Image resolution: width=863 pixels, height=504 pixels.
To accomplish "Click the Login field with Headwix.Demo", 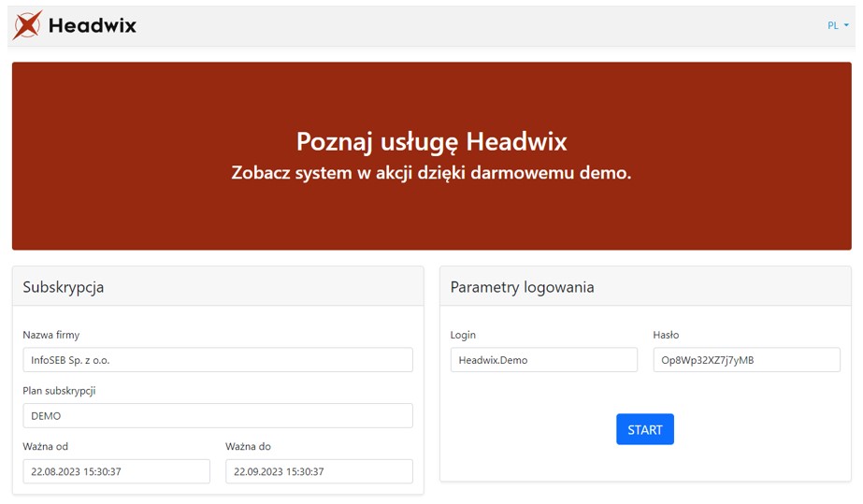I will 544,360.
